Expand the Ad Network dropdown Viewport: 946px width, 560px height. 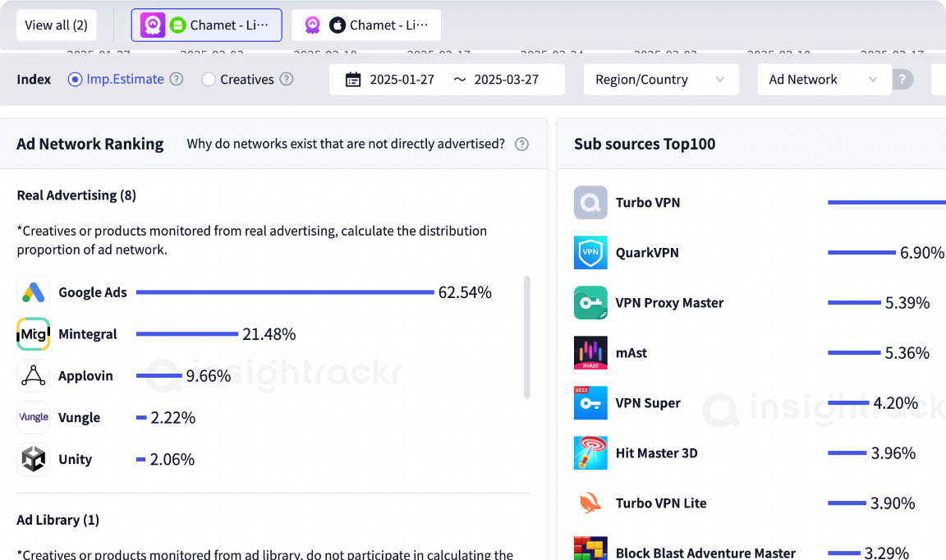pos(824,80)
